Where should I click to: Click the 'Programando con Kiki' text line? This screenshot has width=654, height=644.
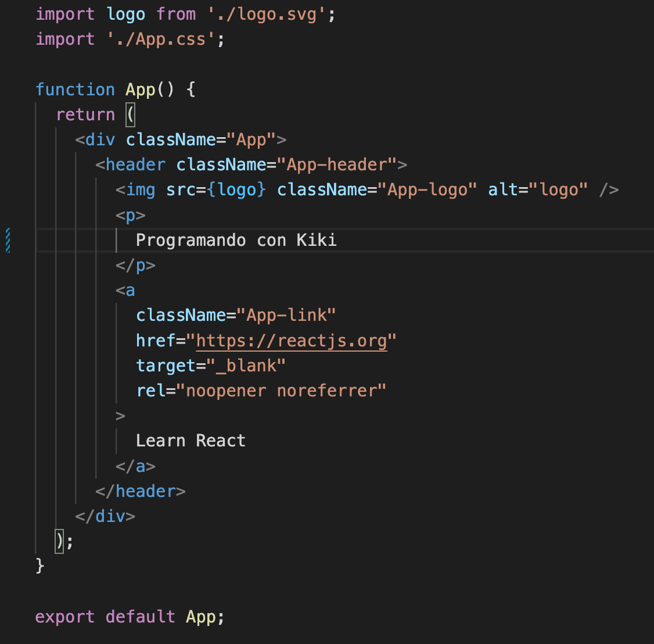click(236, 241)
